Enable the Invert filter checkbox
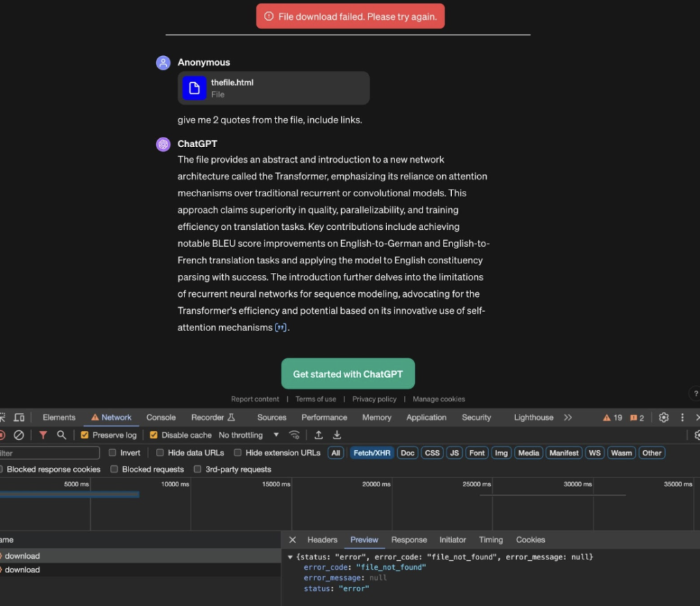 113,453
